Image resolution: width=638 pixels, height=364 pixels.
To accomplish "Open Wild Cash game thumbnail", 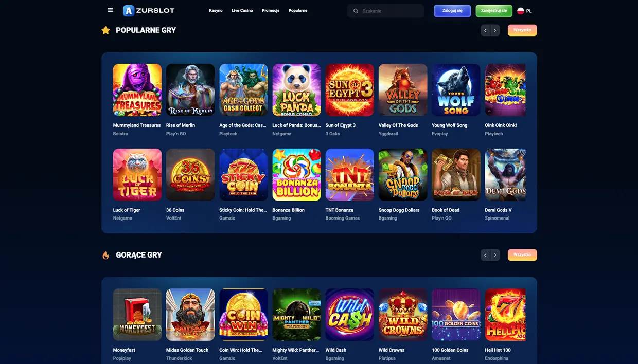I will pos(350,315).
